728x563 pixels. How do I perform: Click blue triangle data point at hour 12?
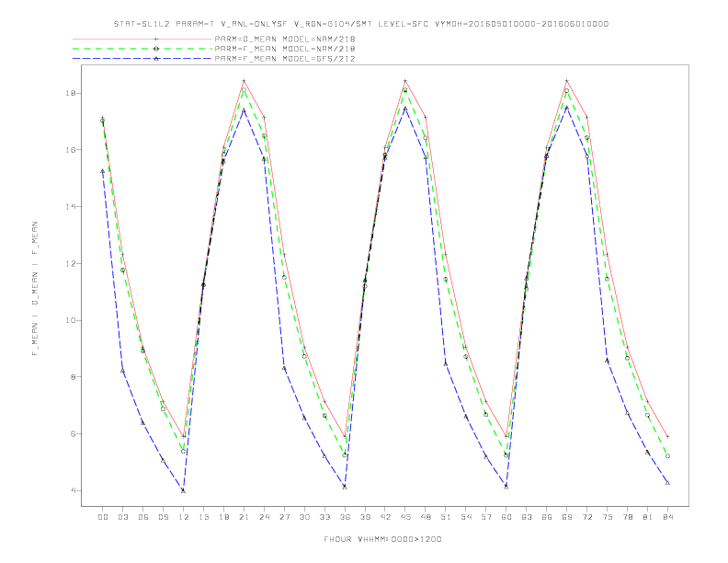184,490
